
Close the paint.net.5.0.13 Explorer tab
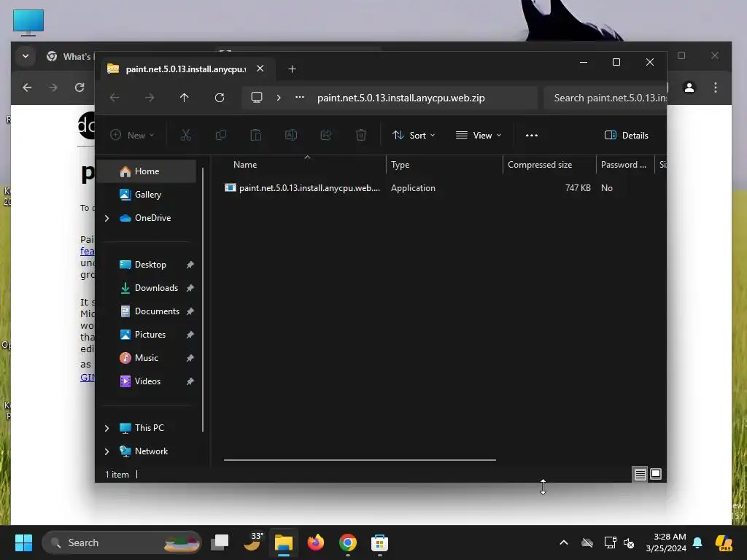click(x=260, y=69)
